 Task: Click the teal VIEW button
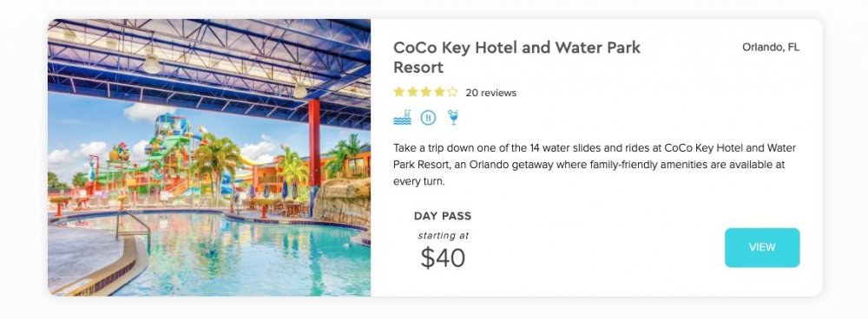[762, 248]
